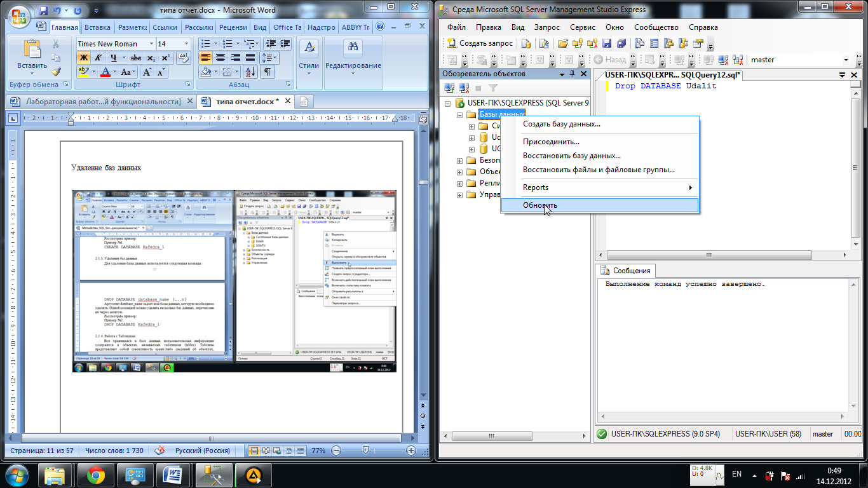This screenshot has height=488, width=868.
Task: Select Обновить in the context menu
Action: pos(600,205)
